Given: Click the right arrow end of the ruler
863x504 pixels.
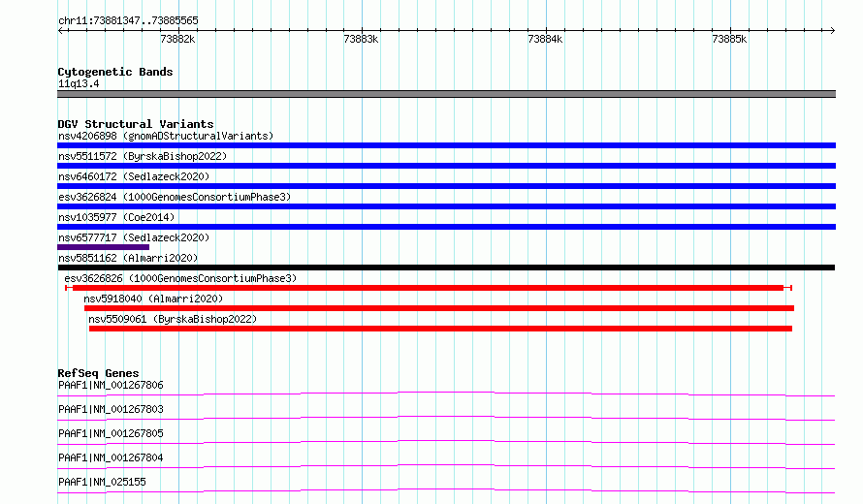Looking at the screenshot, I should [832, 30].
